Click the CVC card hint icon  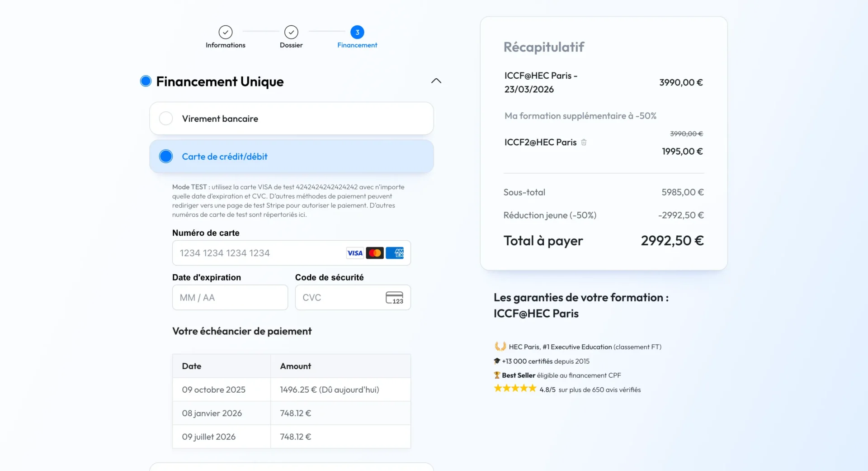394,298
